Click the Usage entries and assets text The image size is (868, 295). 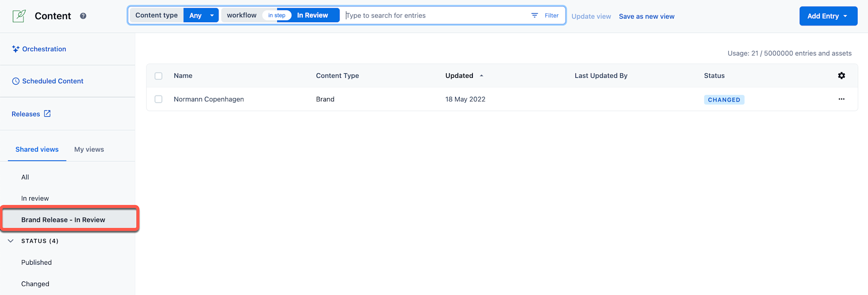(x=789, y=53)
